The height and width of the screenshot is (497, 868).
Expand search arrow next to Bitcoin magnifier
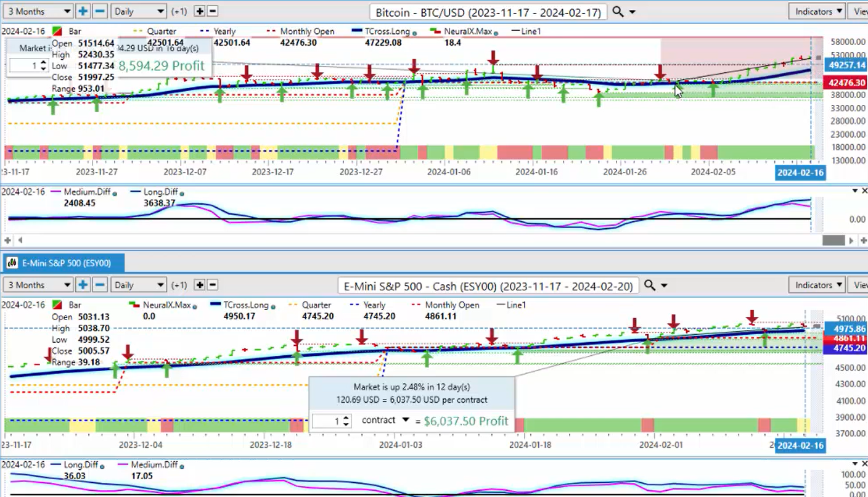pos(632,12)
